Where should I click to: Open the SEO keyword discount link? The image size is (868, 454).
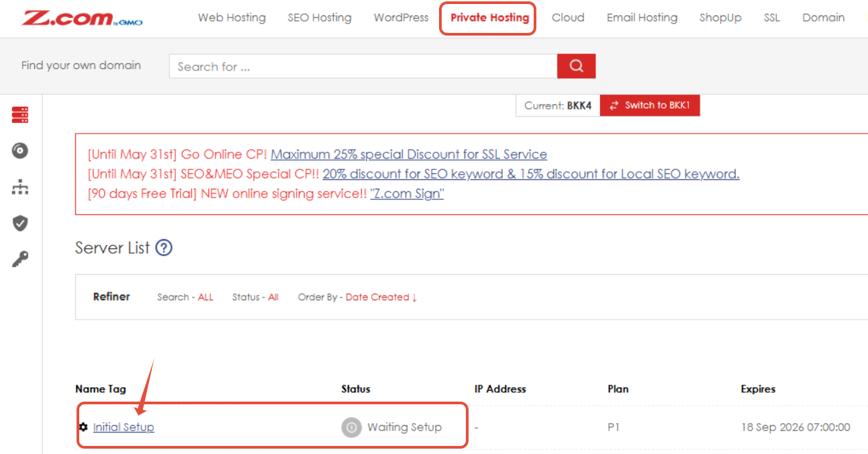(531, 174)
